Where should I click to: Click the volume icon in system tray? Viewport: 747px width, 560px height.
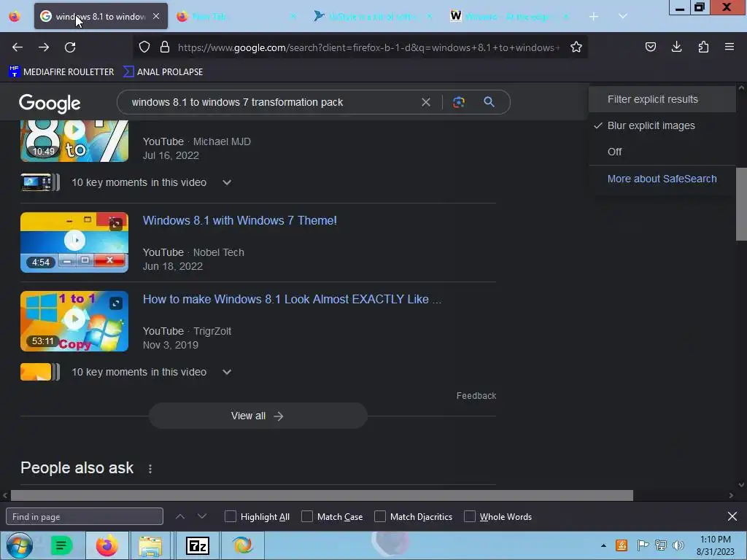point(678,545)
